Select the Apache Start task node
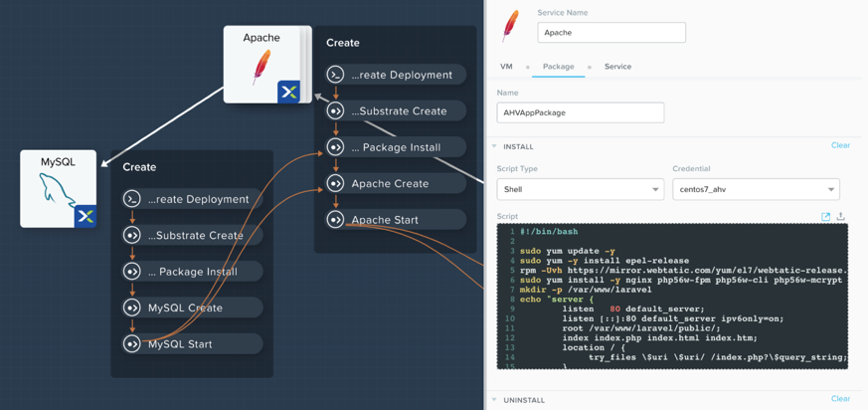The height and width of the screenshot is (410, 868). [x=396, y=220]
